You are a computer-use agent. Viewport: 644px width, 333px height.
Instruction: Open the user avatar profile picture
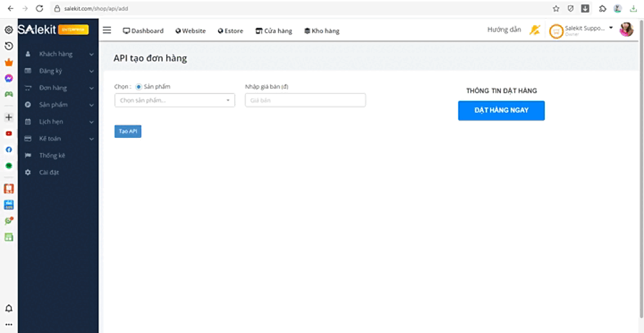pos(627,29)
